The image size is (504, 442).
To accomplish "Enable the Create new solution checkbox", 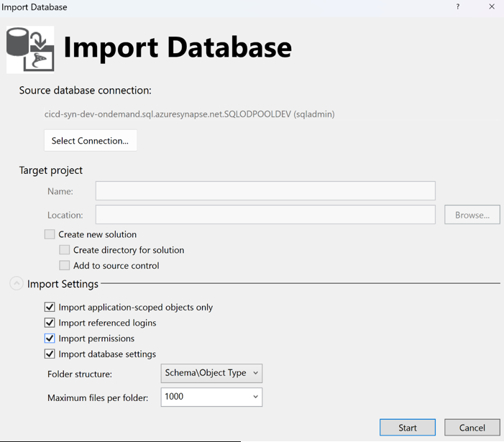I will (x=50, y=234).
